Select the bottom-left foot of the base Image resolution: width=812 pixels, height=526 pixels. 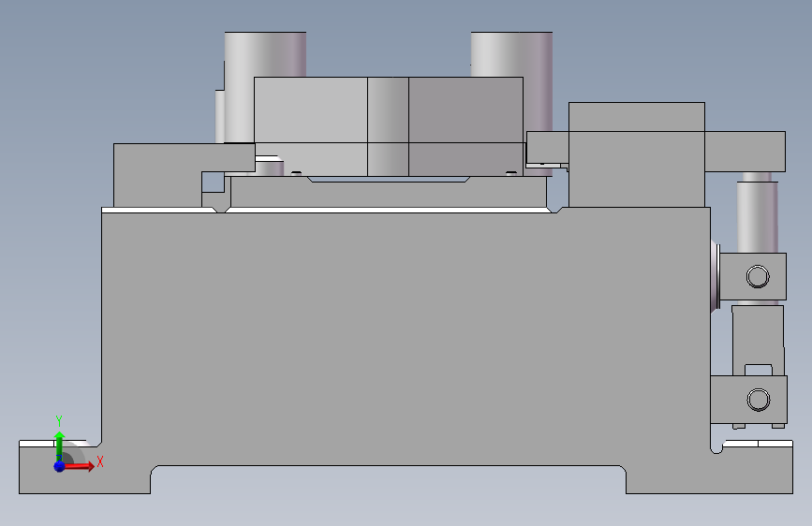84,469
